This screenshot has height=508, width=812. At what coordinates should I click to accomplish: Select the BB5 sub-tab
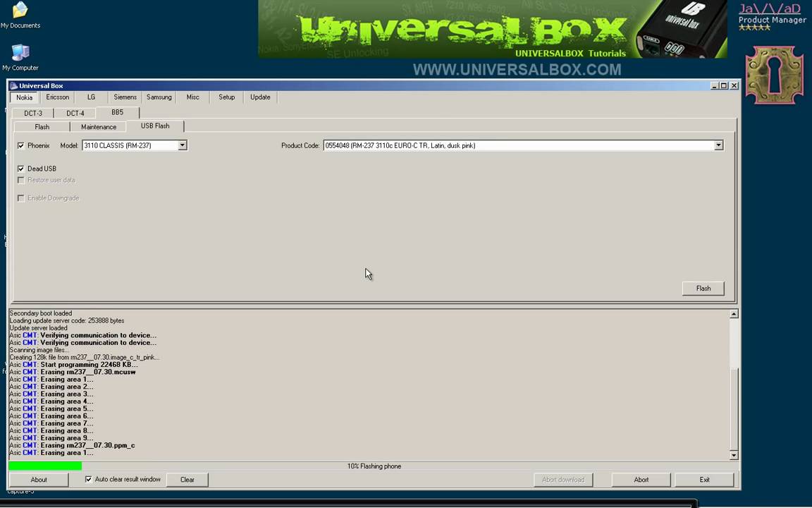[x=118, y=112]
